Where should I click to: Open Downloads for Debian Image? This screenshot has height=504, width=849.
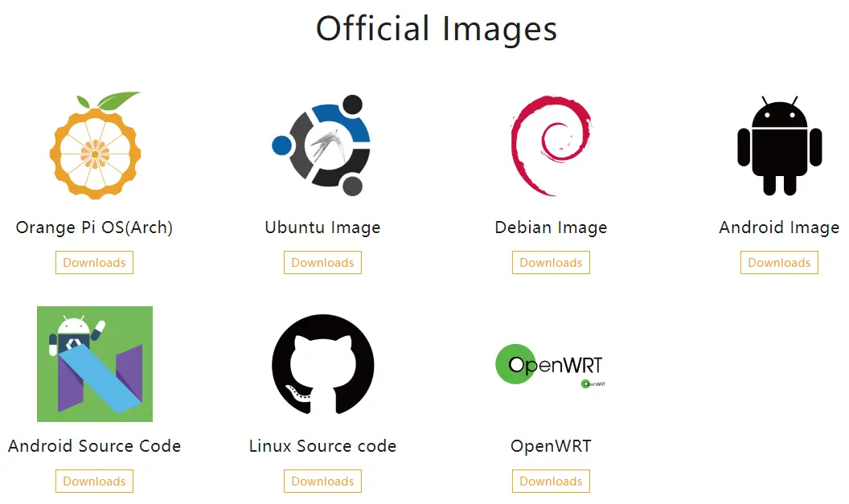(551, 263)
